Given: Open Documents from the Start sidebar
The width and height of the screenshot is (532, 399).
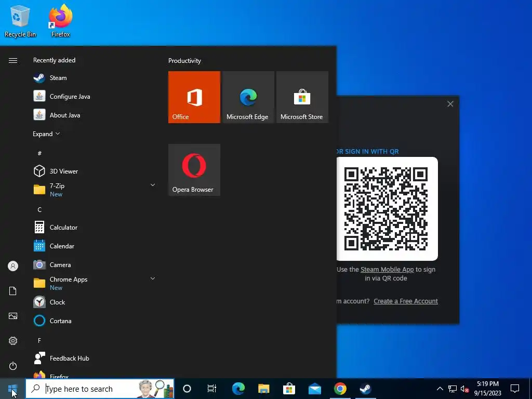Looking at the screenshot, I should 13,291.
